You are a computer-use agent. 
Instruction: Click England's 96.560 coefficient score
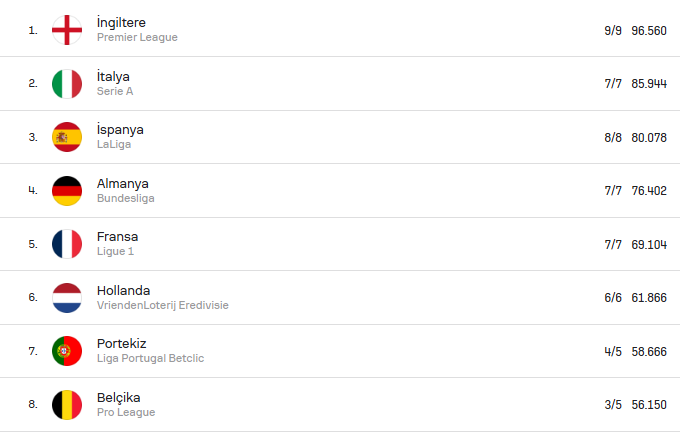pyautogui.click(x=649, y=30)
